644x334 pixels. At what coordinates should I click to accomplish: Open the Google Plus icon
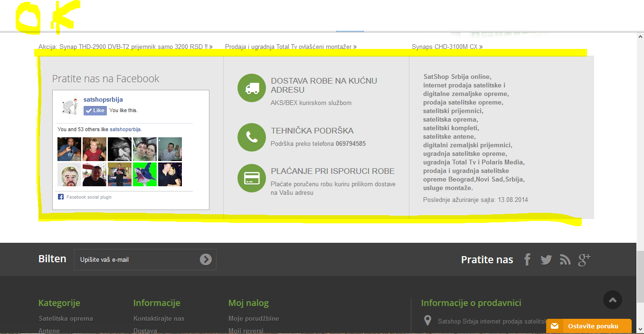[584, 259]
